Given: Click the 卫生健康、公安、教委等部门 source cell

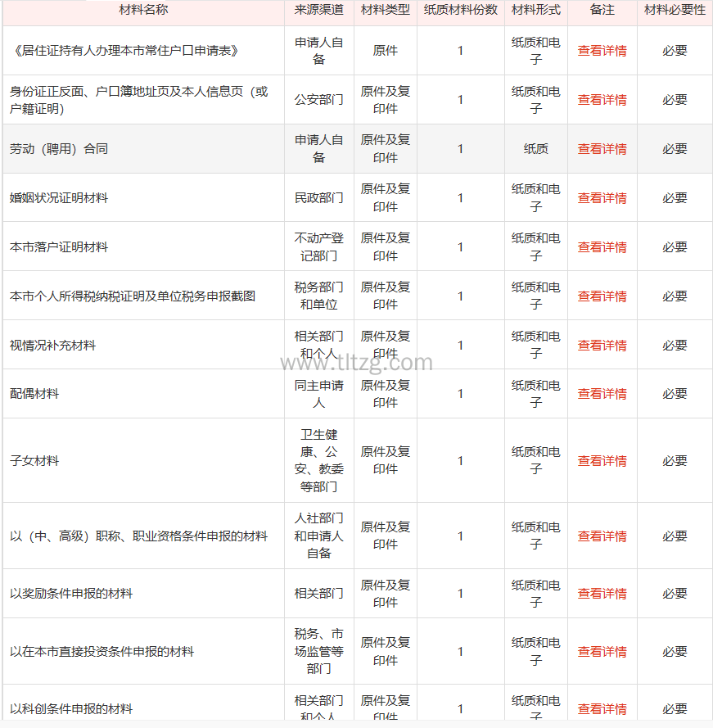Looking at the screenshot, I should [319, 461].
